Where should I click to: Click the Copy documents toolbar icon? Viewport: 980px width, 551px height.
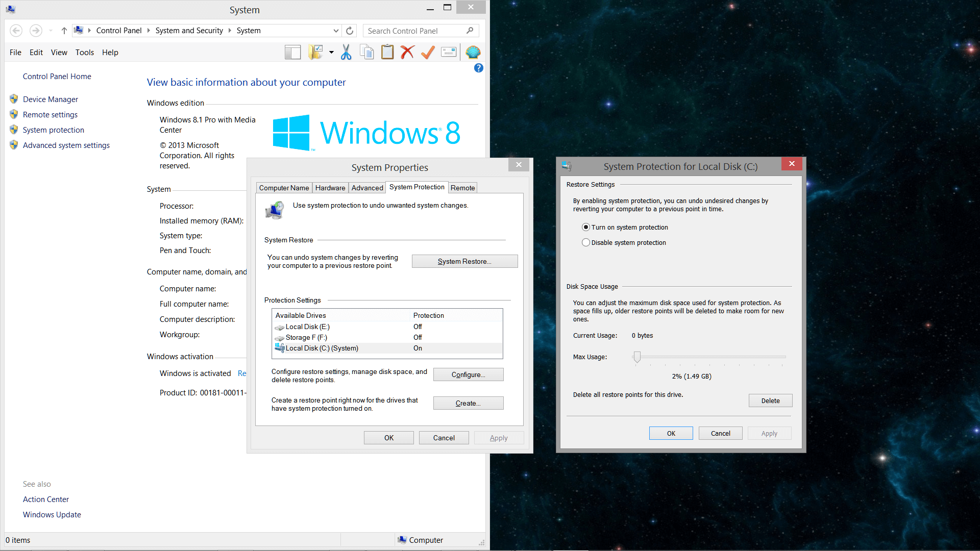[x=366, y=52]
